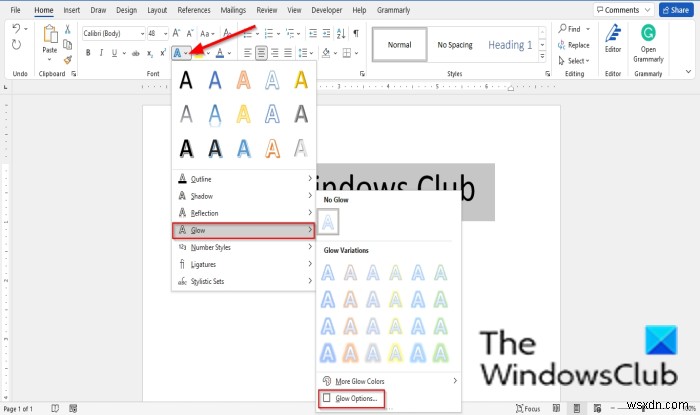This screenshot has width=700, height=415.
Task: Align text left
Action: click(x=247, y=53)
